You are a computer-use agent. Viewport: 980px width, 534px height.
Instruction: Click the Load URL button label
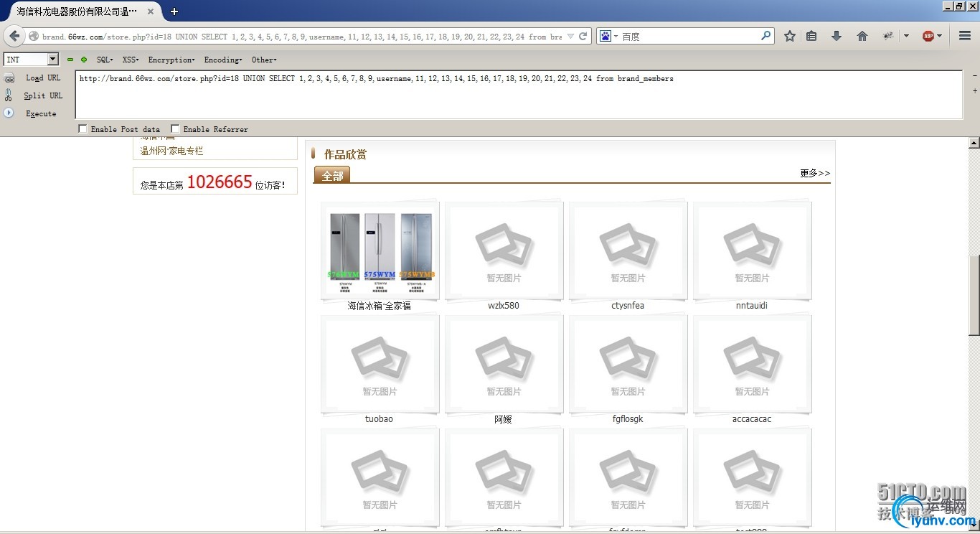[43, 78]
